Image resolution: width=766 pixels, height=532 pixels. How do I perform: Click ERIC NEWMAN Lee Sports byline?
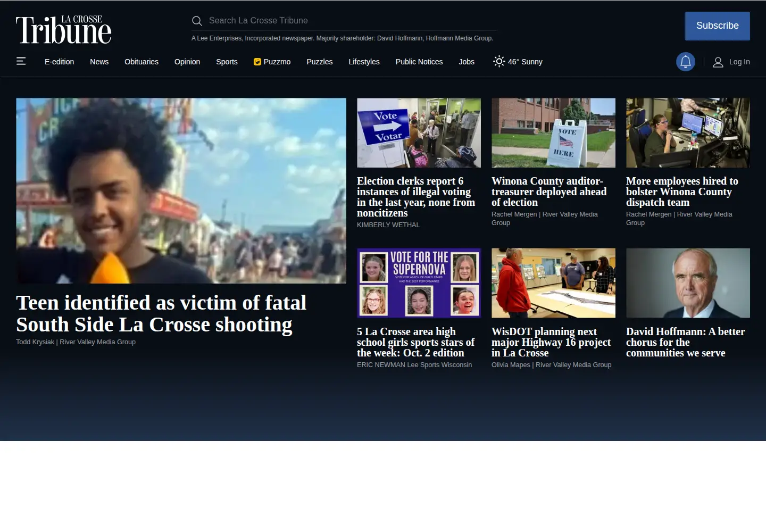(x=414, y=365)
